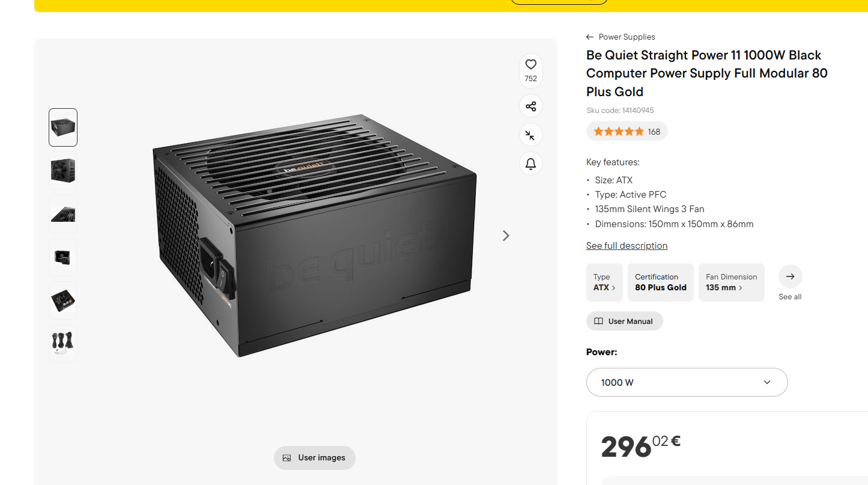Select third product thumbnail
This screenshot has height=485, width=868.
tap(63, 214)
